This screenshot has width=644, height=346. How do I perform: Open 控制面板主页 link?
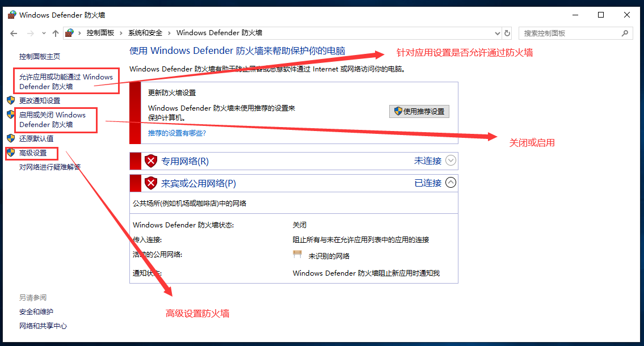pos(39,56)
